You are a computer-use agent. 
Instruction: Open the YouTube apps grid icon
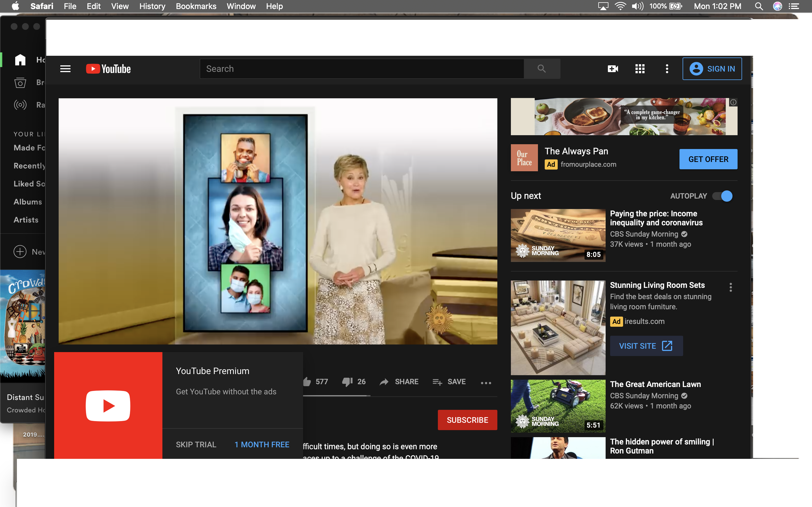click(639, 69)
